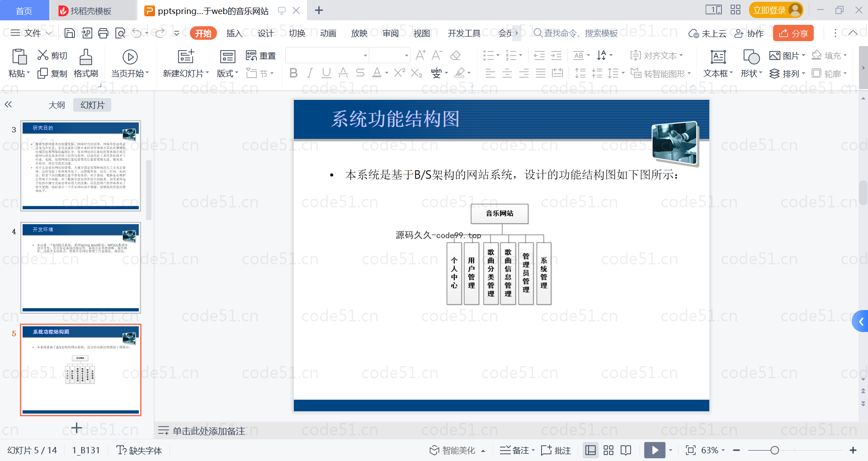Open the font size dropdown
Image resolution: width=868 pixels, height=461 pixels.
point(406,56)
